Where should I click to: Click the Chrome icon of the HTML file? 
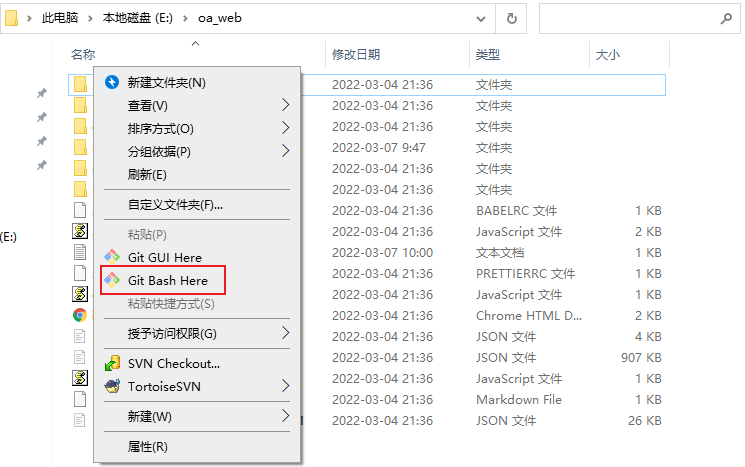80,315
